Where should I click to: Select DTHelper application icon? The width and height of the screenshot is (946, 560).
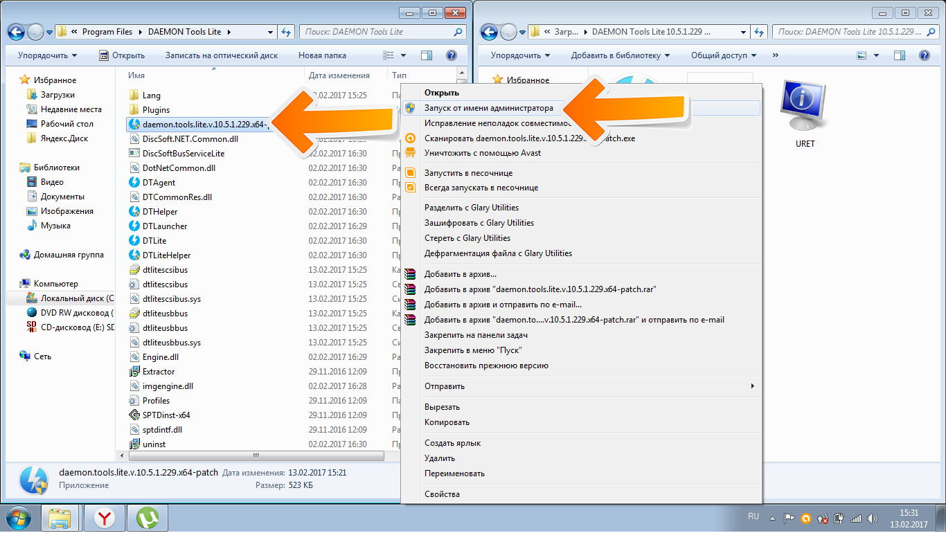pyautogui.click(x=134, y=212)
